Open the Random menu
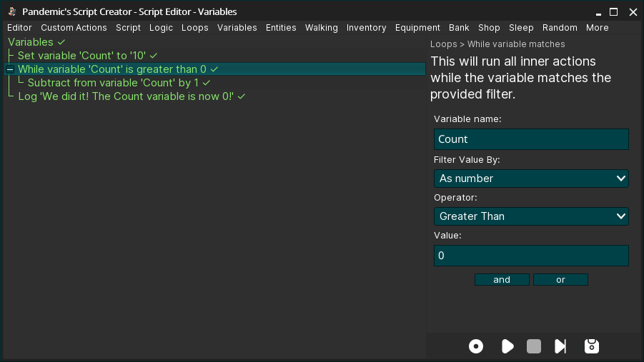 [560, 28]
